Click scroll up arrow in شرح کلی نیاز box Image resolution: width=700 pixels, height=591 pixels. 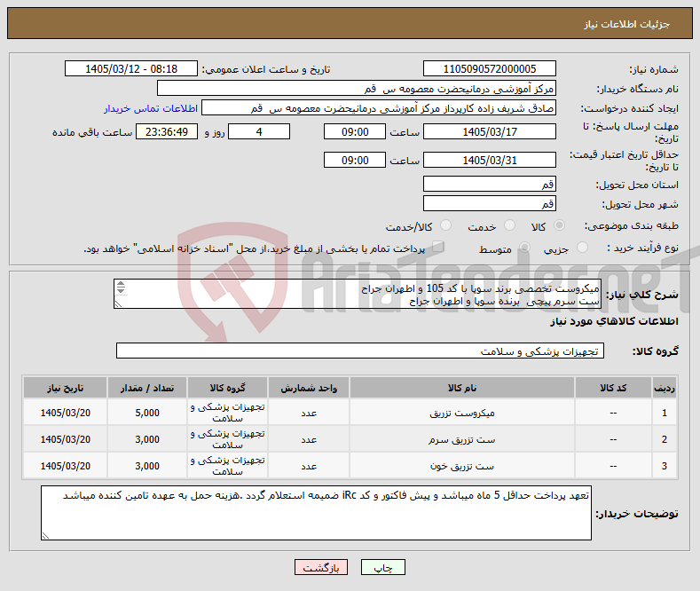click(121, 284)
